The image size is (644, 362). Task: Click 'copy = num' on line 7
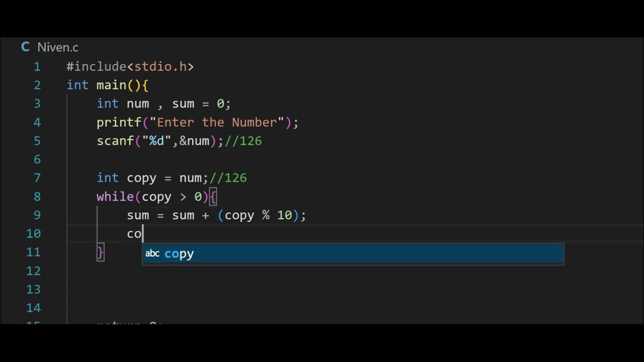164,178
